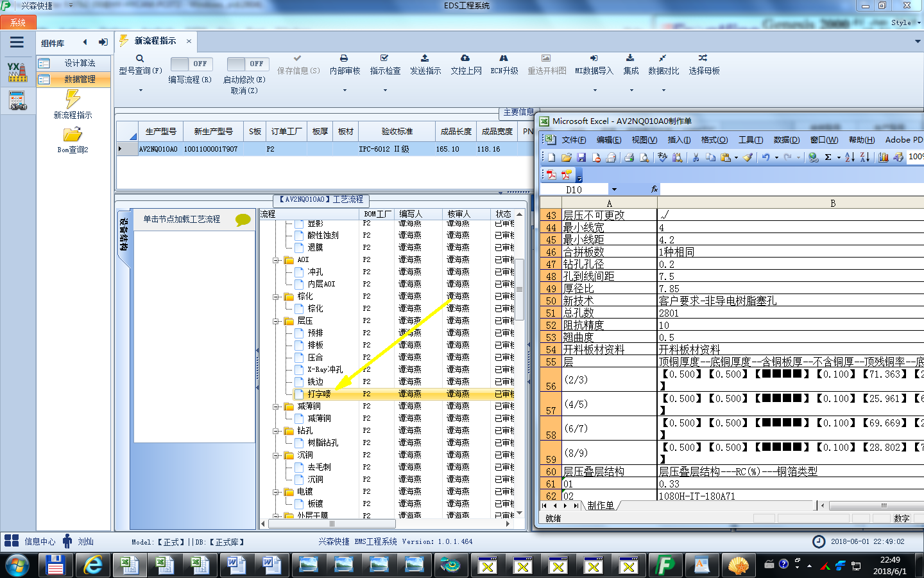924x578 pixels.
Task: Click 单击节点加载工艺流程 button
Action: (x=194, y=219)
